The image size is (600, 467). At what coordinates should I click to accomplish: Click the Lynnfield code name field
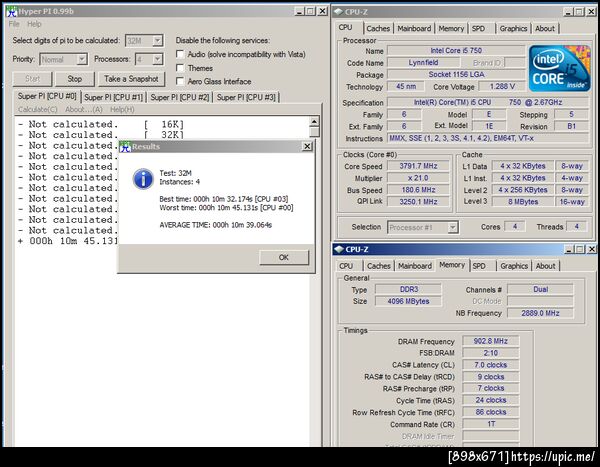(423, 62)
